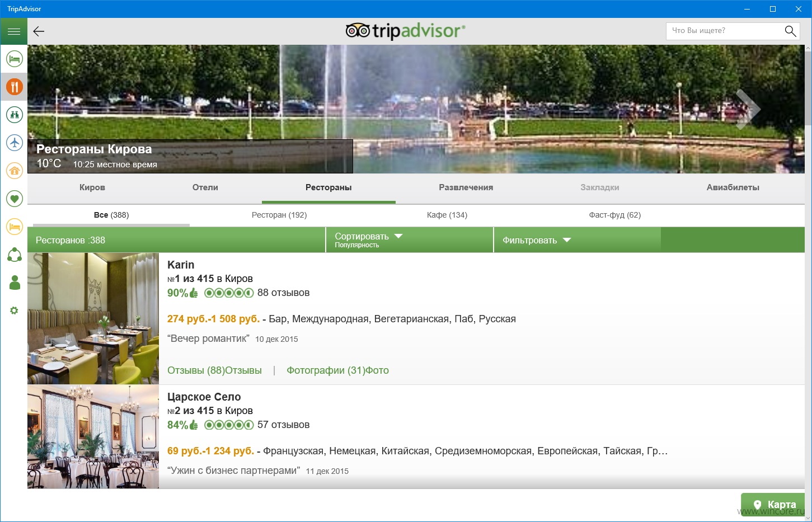Viewport: 812px width, 522px height.
Task: Click Karin's rating bubbles
Action: 229,293
